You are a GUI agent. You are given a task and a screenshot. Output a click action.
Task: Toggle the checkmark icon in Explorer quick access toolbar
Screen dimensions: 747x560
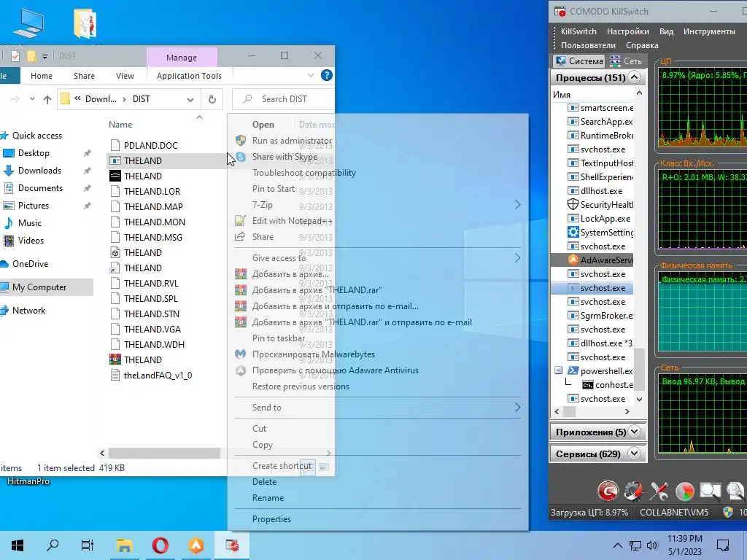(x=15, y=56)
